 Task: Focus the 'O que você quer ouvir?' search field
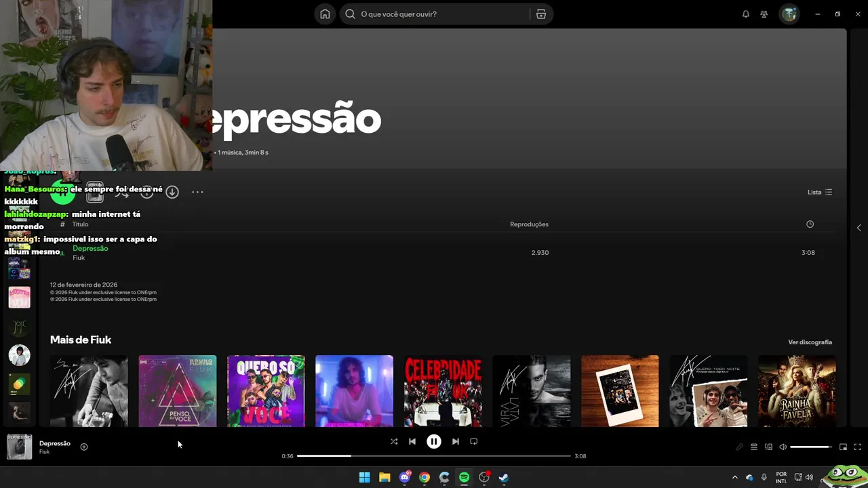pos(446,14)
